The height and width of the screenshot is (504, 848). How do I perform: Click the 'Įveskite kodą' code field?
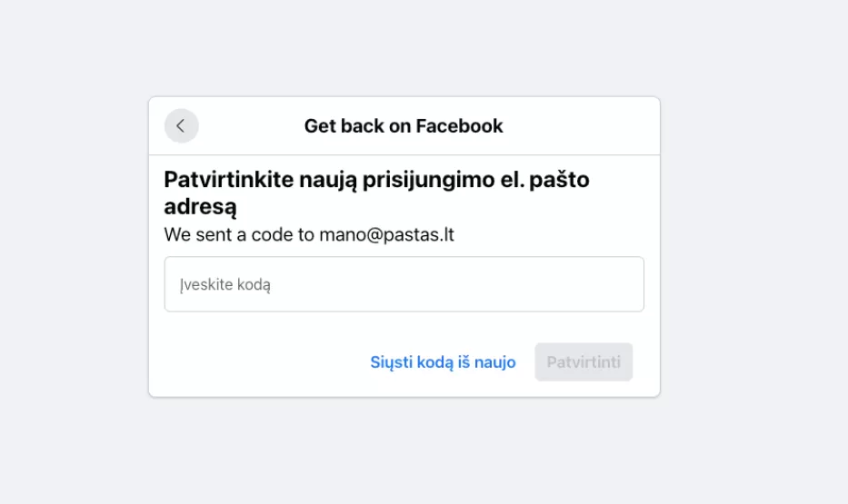(404, 284)
